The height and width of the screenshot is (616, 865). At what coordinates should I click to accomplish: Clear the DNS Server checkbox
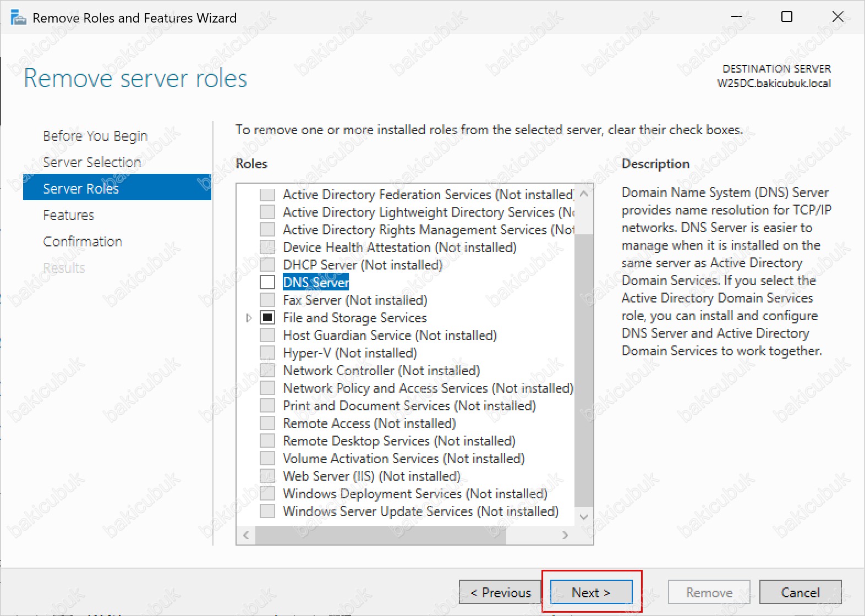point(267,282)
